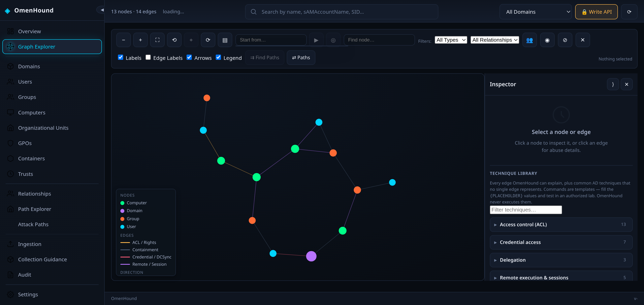Click the Start from input field
This screenshot has width=644, height=305.
271,40
